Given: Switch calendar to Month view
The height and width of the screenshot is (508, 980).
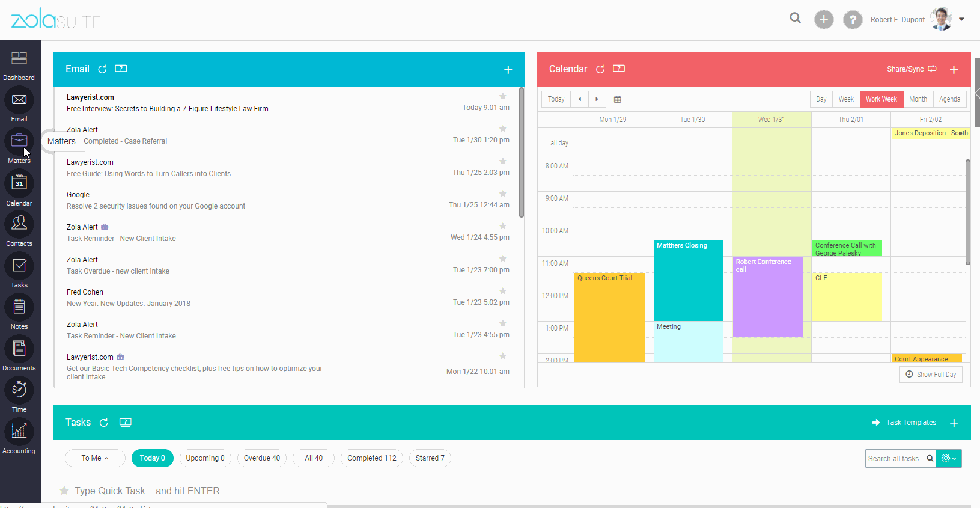Looking at the screenshot, I should coord(918,99).
